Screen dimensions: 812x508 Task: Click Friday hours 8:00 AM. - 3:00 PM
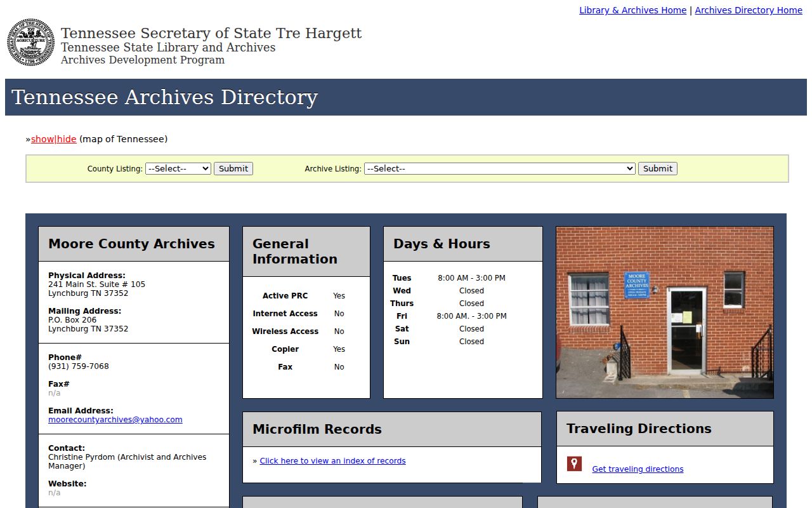[471, 316]
